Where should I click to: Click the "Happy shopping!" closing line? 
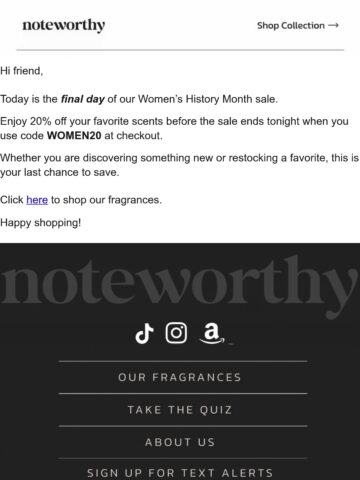(x=41, y=223)
